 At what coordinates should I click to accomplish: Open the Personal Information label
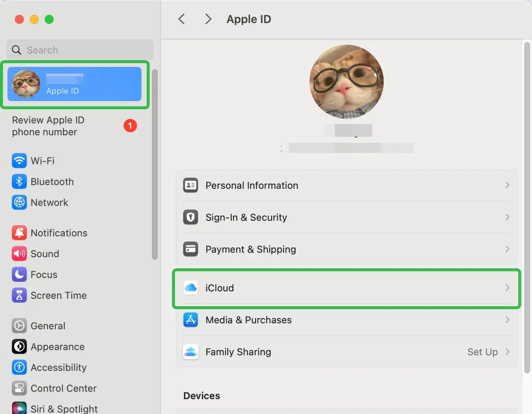252,185
